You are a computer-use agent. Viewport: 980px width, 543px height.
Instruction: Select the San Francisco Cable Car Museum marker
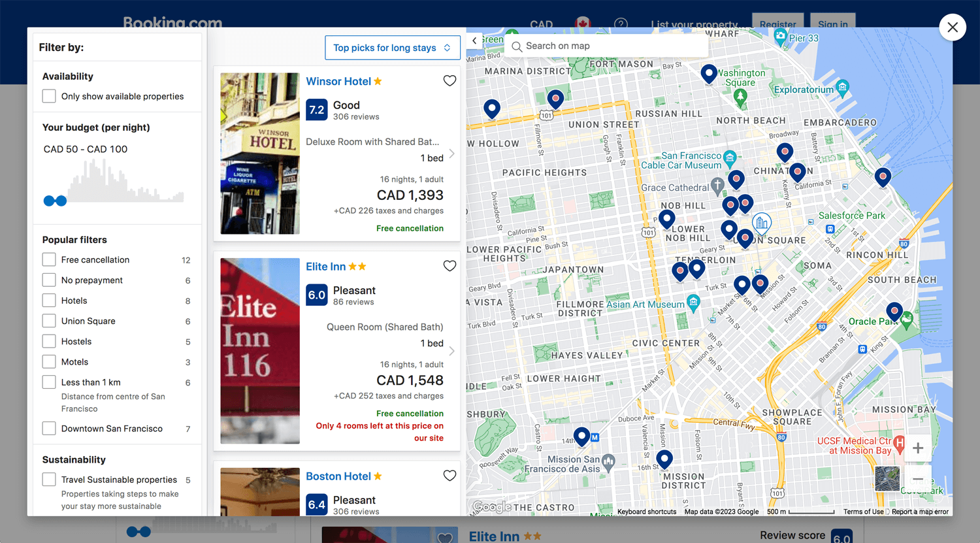[730, 158]
